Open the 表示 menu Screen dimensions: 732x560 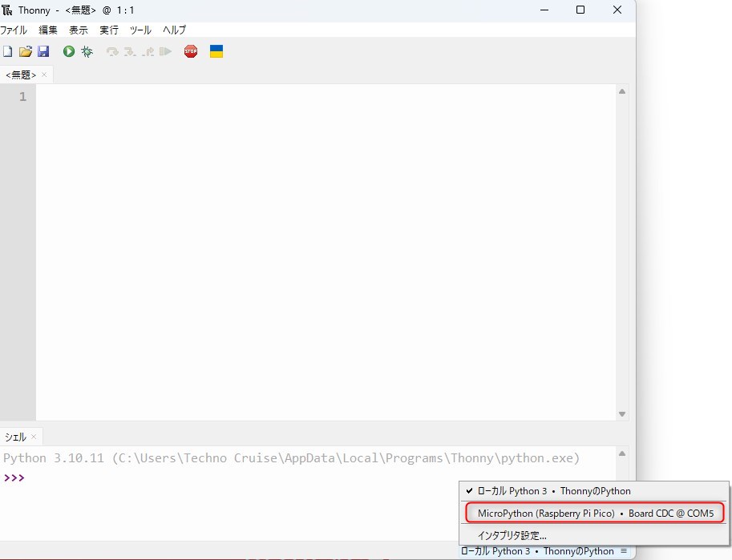(79, 30)
